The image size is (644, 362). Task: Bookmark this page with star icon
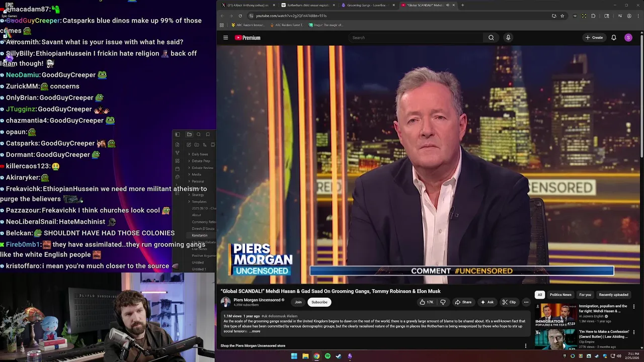[562, 16]
